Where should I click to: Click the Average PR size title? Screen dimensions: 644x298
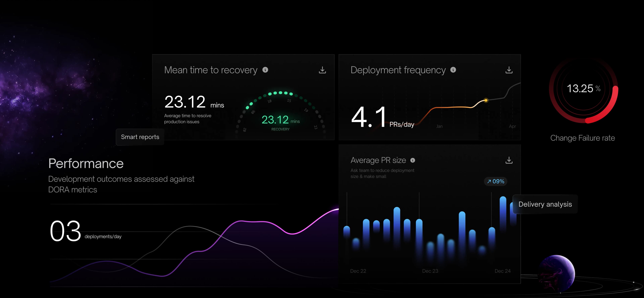tap(378, 160)
